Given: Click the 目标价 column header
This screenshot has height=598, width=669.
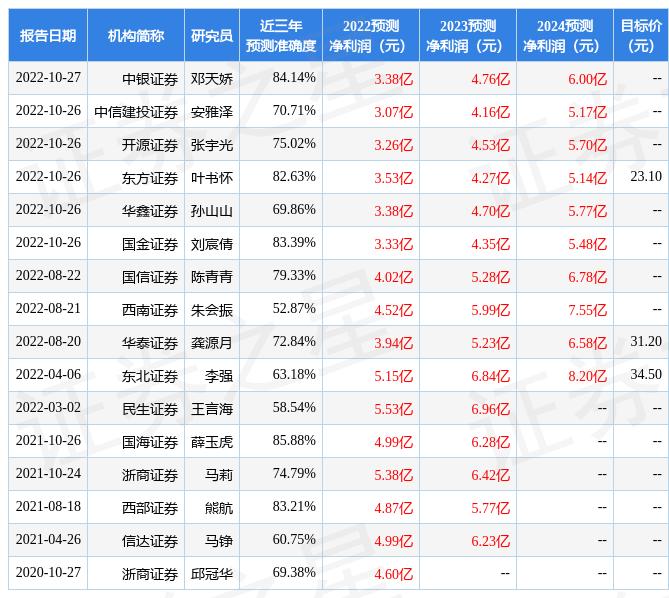Looking at the screenshot, I should 641,35.
